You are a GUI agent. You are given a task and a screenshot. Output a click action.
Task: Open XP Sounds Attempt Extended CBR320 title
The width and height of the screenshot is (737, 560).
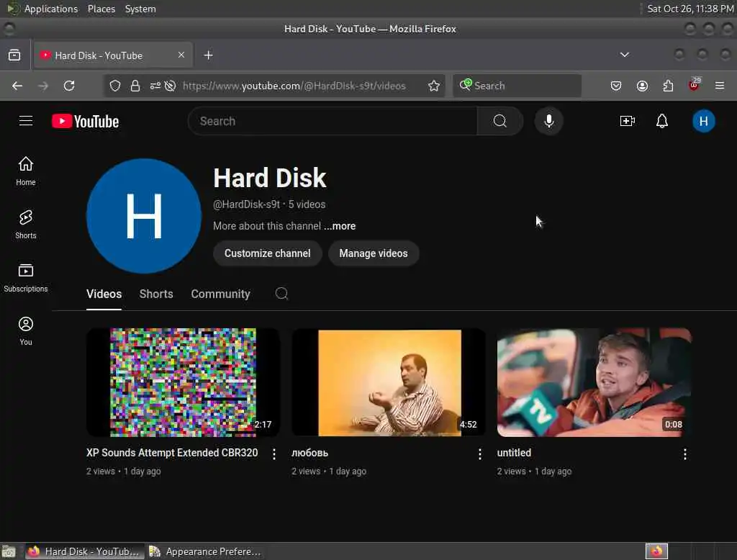pos(172,453)
